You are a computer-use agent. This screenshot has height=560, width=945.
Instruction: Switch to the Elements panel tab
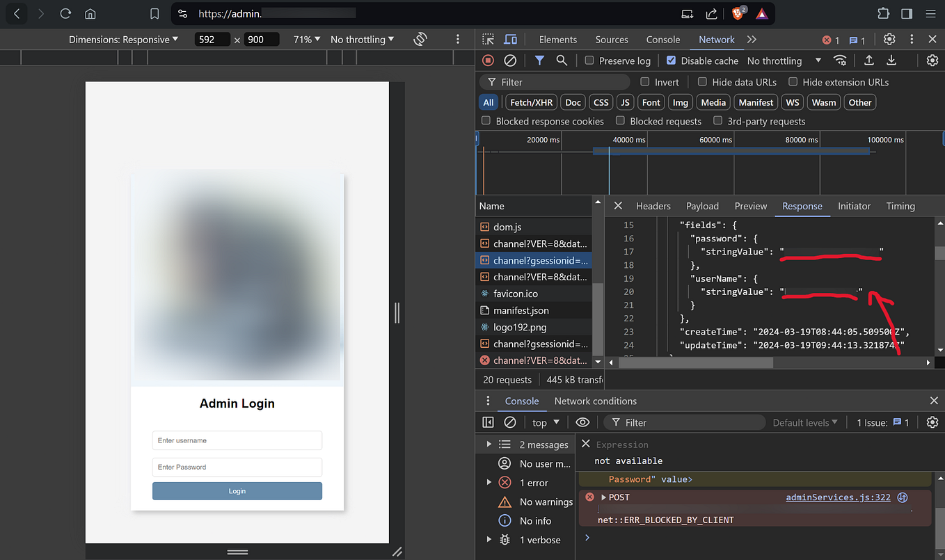558,40
